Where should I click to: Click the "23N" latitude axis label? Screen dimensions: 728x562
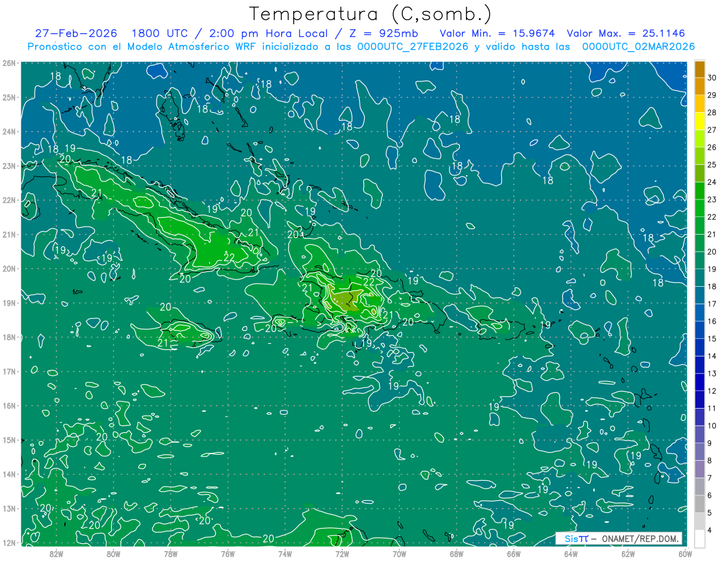point(8,166)
